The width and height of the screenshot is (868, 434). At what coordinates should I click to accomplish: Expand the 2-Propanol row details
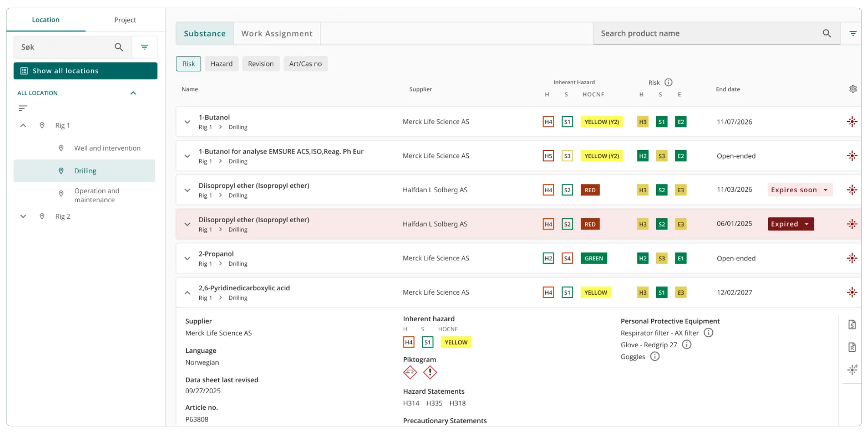(x=187, y=258)
